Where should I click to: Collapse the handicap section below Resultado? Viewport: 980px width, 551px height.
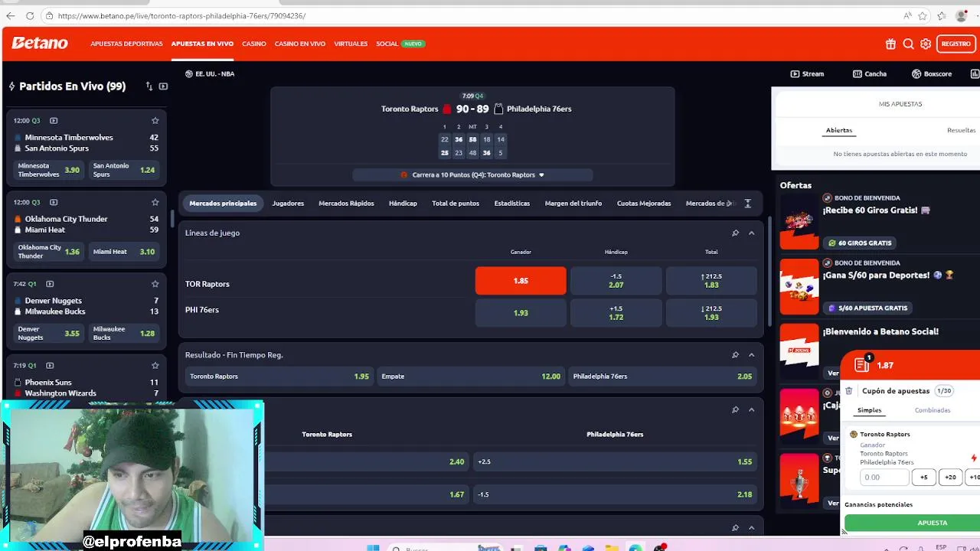coord(751,409)
